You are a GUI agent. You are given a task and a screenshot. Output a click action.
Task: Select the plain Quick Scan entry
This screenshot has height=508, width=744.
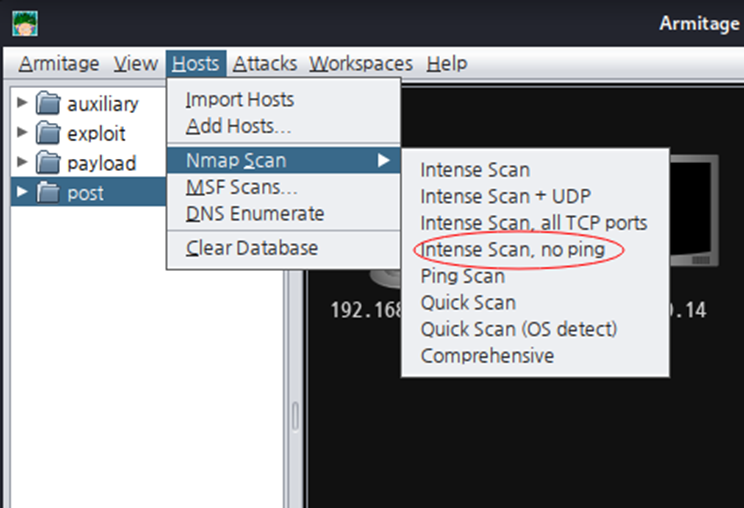[535, 303]
